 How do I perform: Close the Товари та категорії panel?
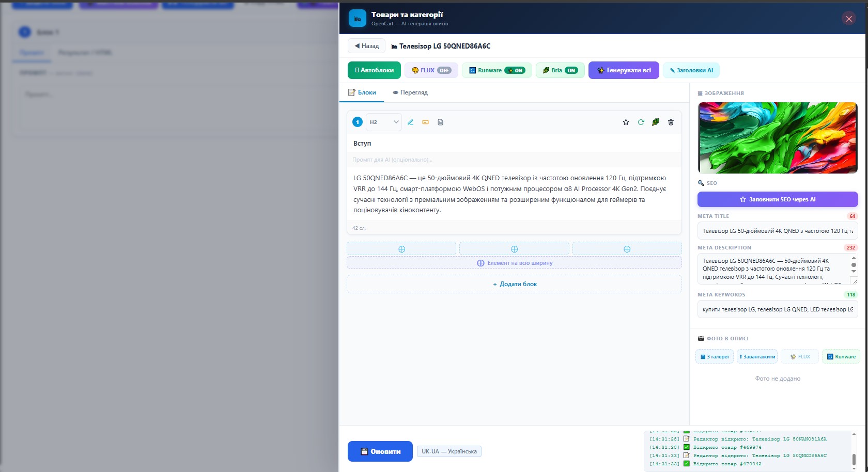point(848,19)
